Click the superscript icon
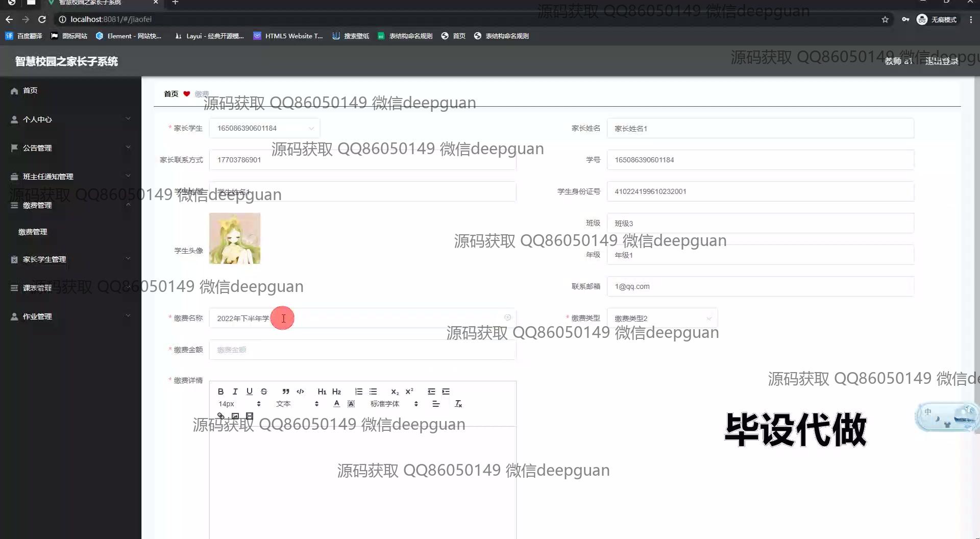This screenshot has width=980, height=539. click(409, 391)
